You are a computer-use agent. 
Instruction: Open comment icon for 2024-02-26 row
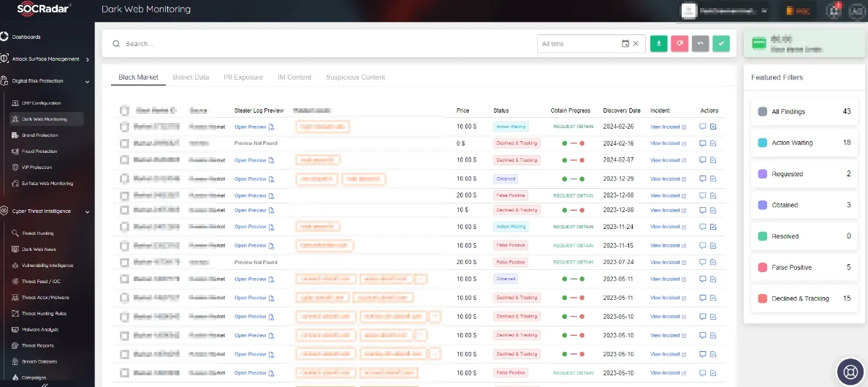tap(703, 127)
